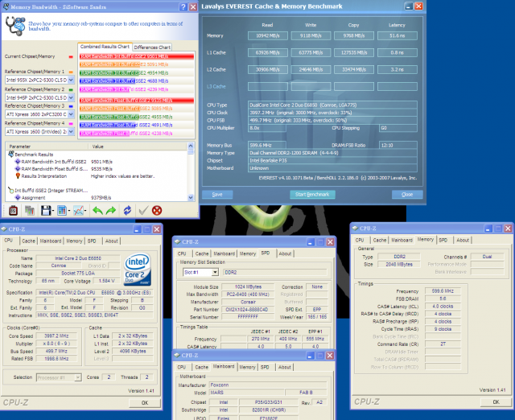Open Sandra module options icon in toolbar
The image size is (515, 420).
[x=13, y=211]
